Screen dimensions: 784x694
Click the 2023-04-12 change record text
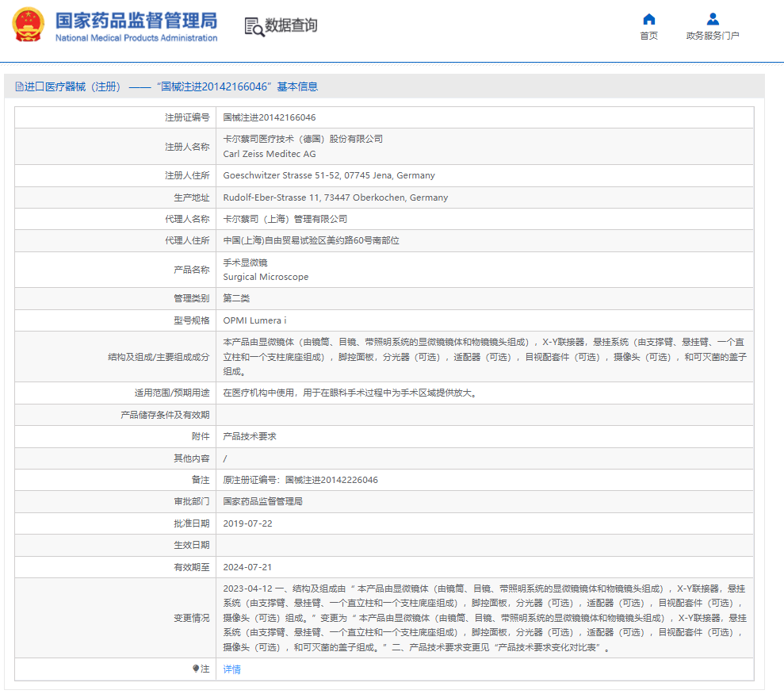(484, 618)
